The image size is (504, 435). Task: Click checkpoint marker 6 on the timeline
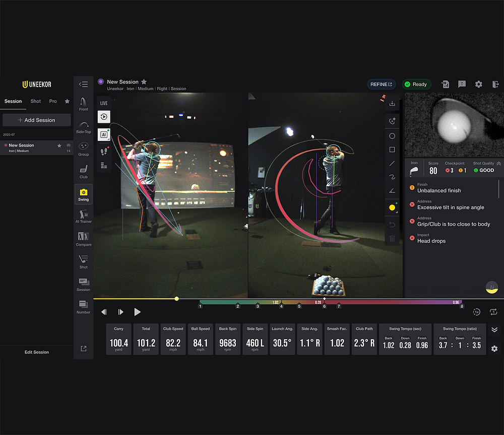(x=324, y=306)
